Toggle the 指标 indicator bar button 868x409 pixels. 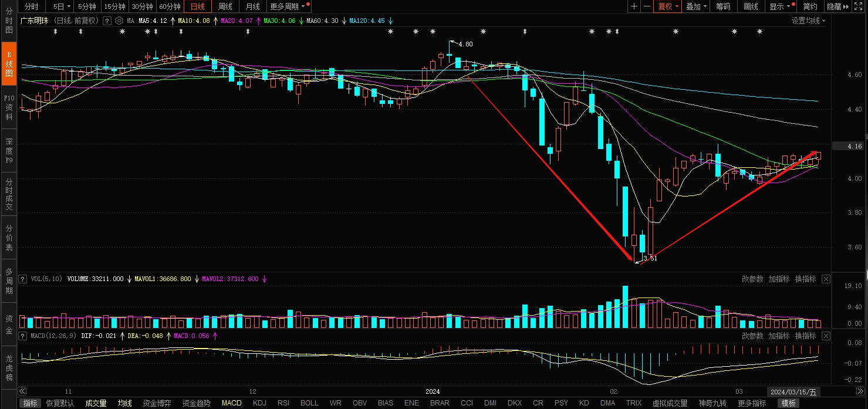coord(30,403)
